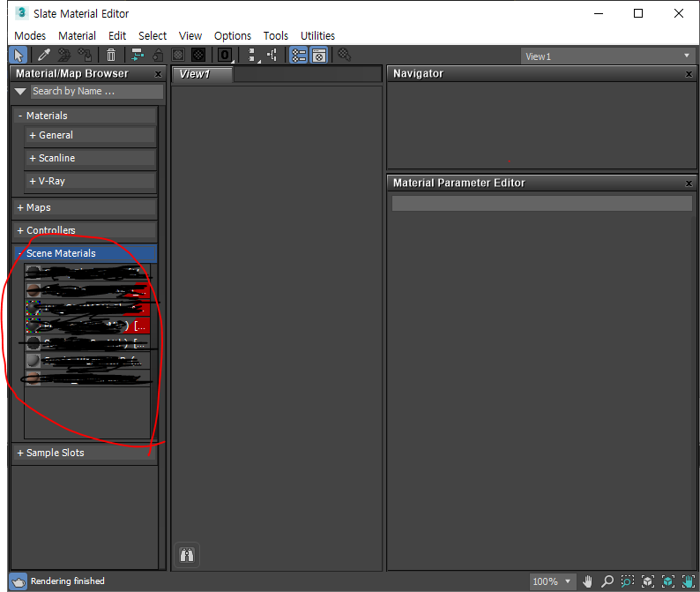Screen dimensions: 700x592
Task: Open the Select menu
Action: click(153, 36)
